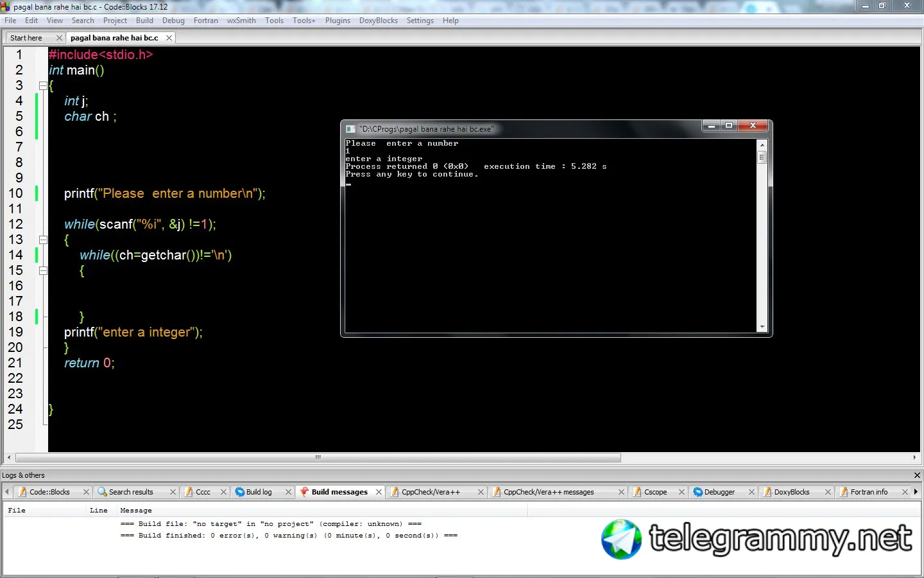Switch to the Fortran info log tab
Image resolution: width=924 pixels, height=578 pixels.
coord(869,492)
